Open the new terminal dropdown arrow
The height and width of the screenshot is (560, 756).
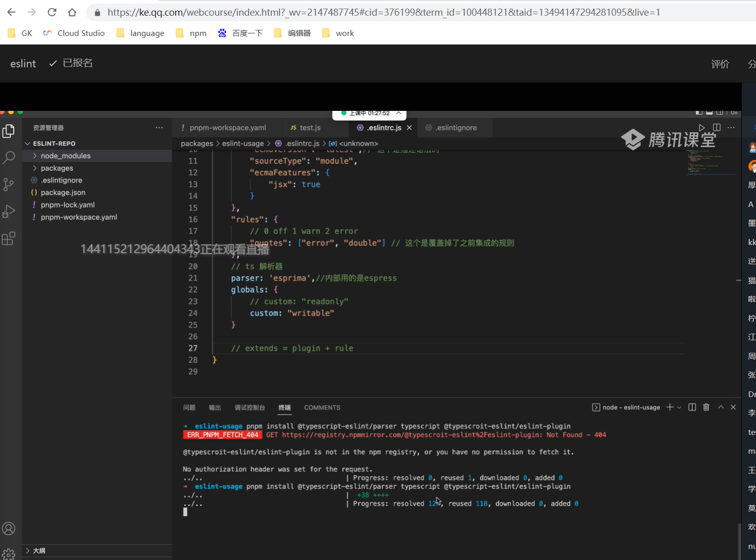(x=679, y=408)
